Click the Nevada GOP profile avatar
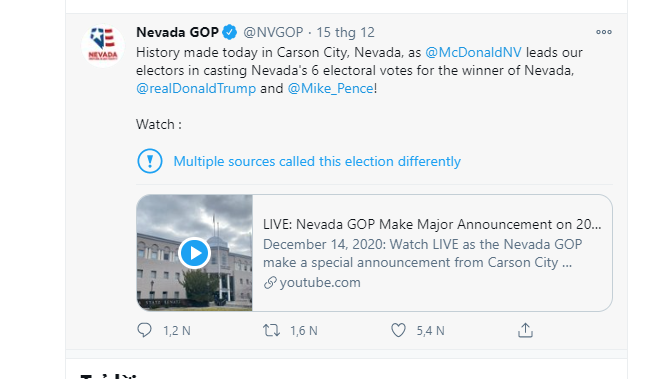650x379 pixels. (x=103, y=45)
